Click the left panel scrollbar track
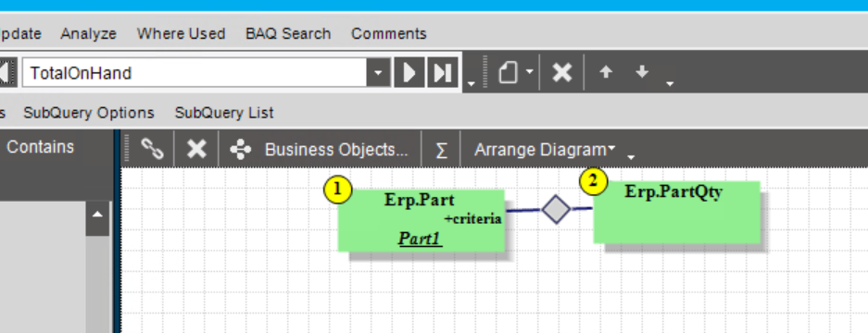This screenshot has width=868, height=333. pos(97,284)
